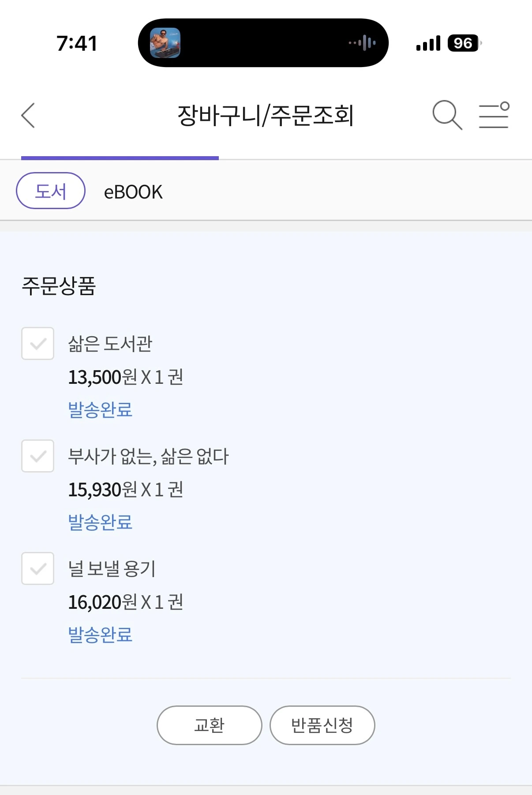532x795 pixels.
Task: Open 발송완료 status for 널 보낼 용기
Action: pos(100,635)
